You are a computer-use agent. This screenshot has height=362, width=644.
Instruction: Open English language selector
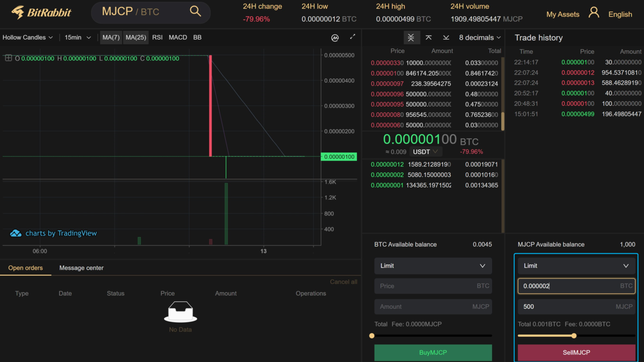620,14
